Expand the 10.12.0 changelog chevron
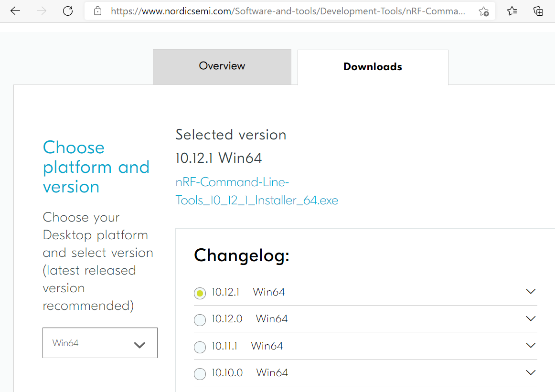The height and width of the screenshot is (392, 555). pyautogui.click(x=530, y=318)
